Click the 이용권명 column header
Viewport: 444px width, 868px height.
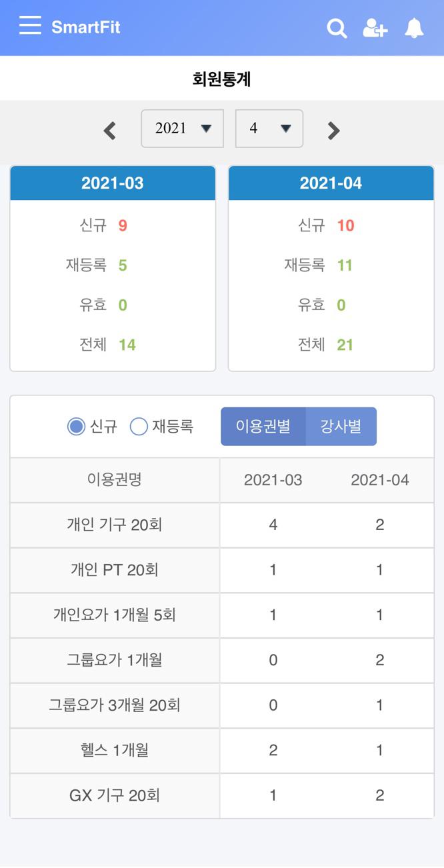(x=115, y=480)
